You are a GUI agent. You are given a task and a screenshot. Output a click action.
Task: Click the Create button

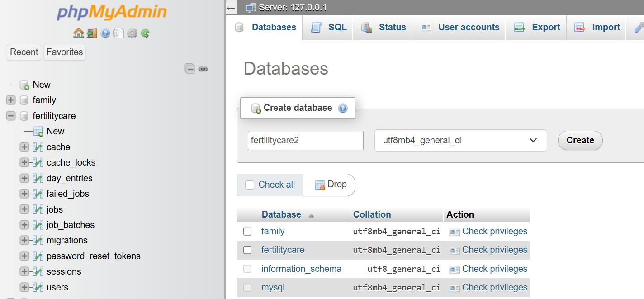[580, 141]
